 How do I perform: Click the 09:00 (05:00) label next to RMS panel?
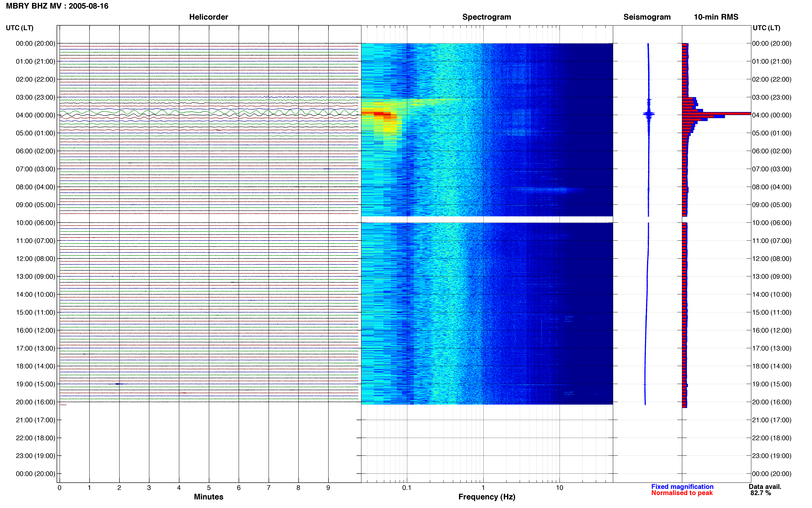click(x=771, y=205)
